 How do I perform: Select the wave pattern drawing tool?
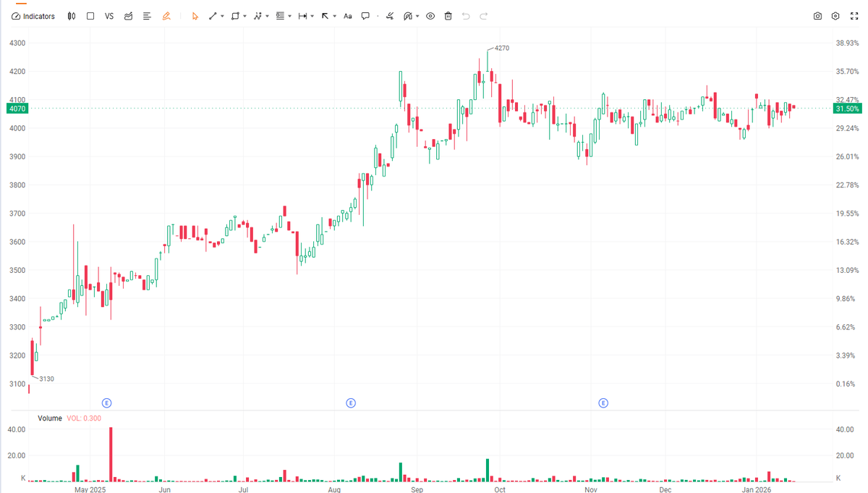tap(258, 16)
